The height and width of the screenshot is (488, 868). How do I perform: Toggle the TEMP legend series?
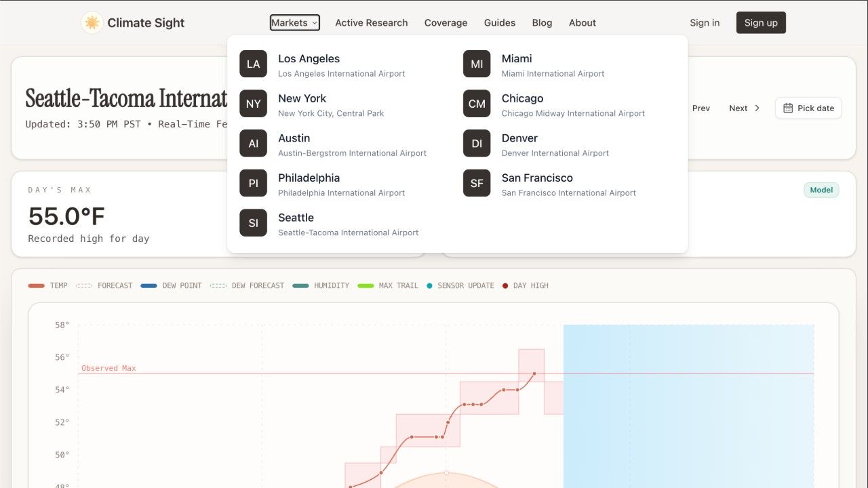coord(48,285)
